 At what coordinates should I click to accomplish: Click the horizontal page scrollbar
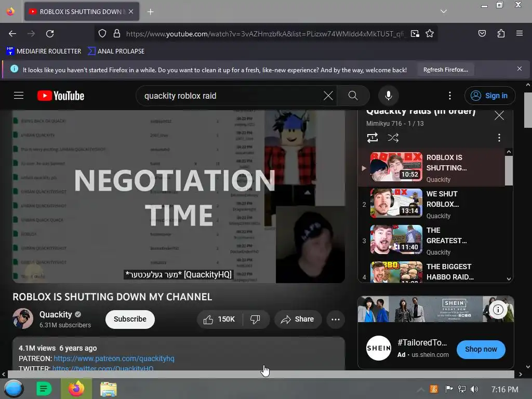[x=261, y=374]
